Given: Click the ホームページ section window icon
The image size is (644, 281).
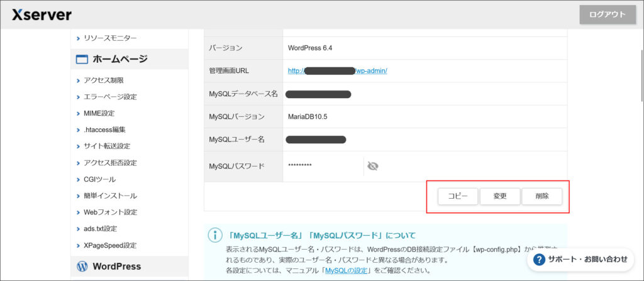Looking at the screenshot, I should (82, 60).
